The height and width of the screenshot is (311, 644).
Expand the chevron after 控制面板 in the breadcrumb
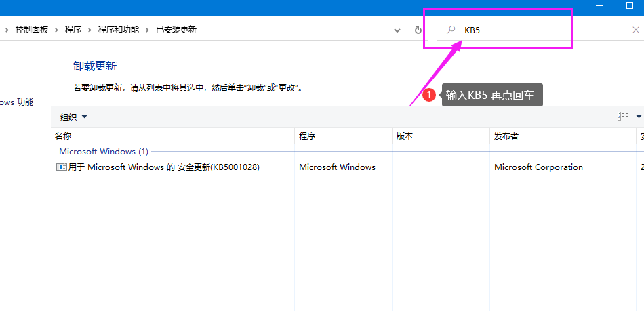pos(57,30)
